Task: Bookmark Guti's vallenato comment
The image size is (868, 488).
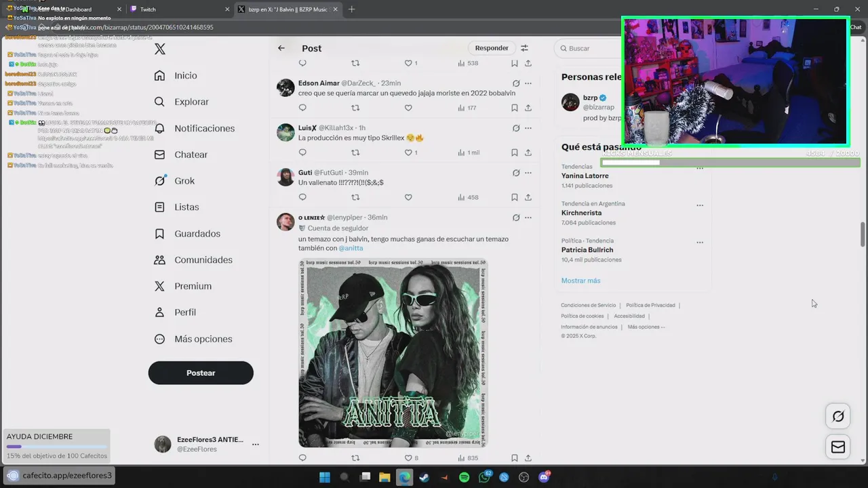Action: (515, 197)
